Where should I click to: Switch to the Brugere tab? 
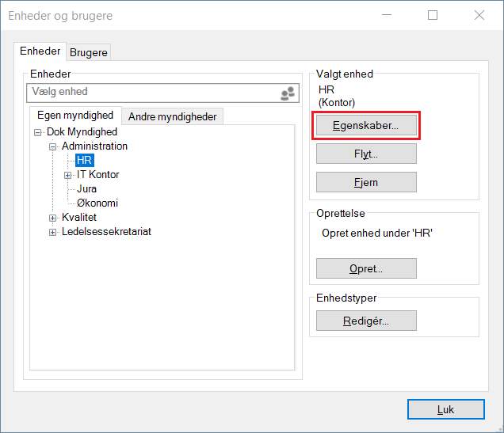pos(89,53)
